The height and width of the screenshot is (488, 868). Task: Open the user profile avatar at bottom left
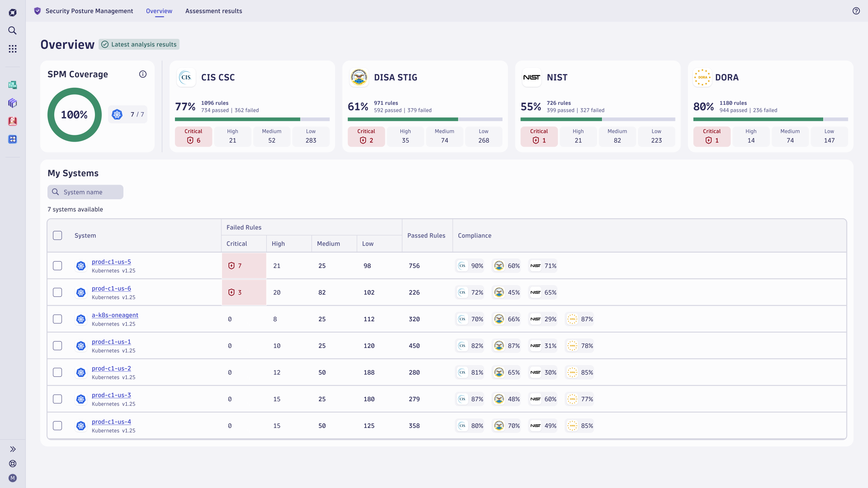coord(13,478)
